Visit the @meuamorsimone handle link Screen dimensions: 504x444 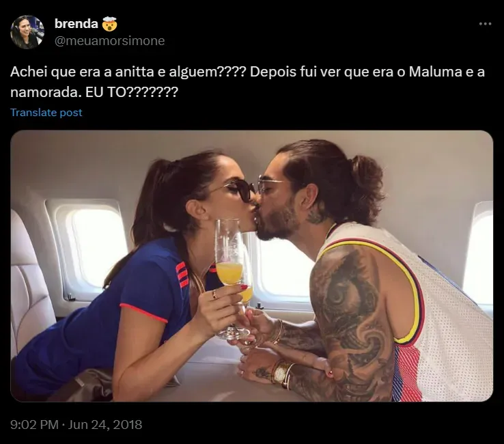tap(109, 41)
